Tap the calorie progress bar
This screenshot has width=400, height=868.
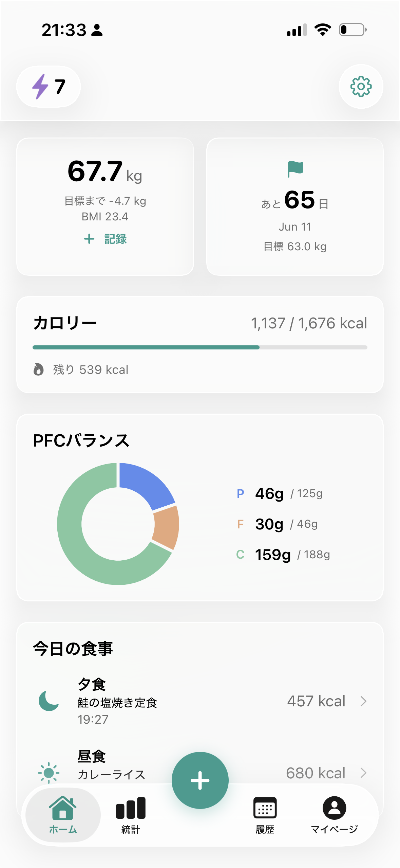(200, 347)
